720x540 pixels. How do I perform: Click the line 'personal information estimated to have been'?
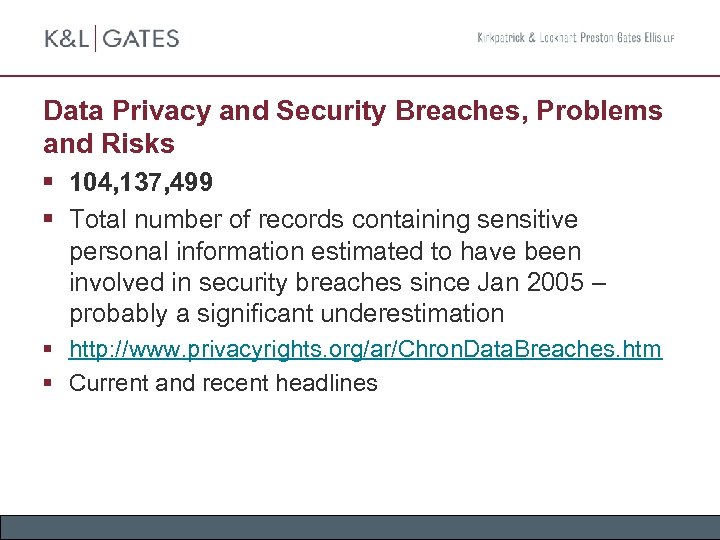(x=325, y=250)
